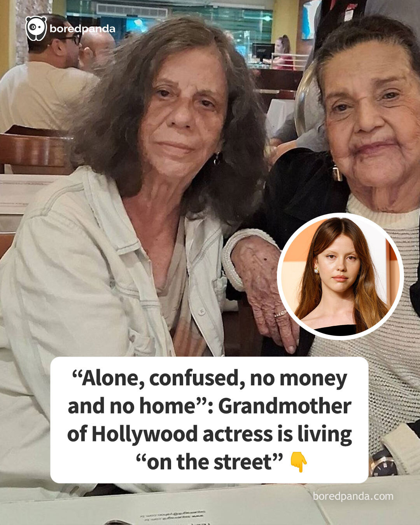Click the white headline caption box

click(209, 420)
